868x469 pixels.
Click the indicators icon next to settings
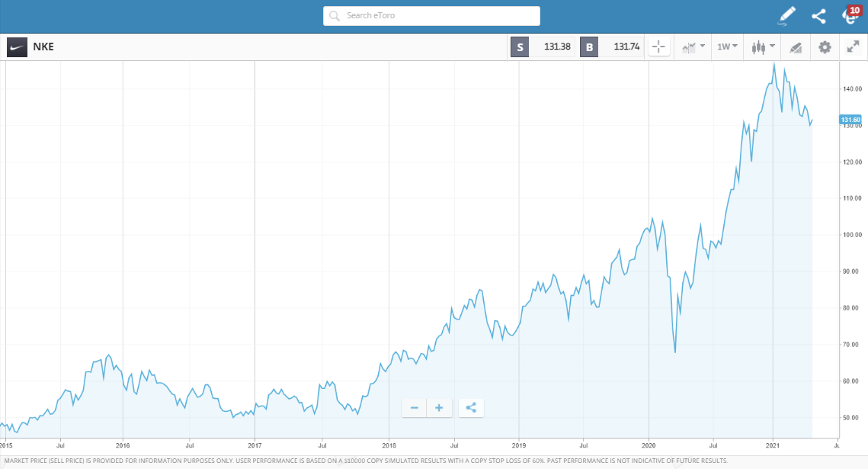796,47
